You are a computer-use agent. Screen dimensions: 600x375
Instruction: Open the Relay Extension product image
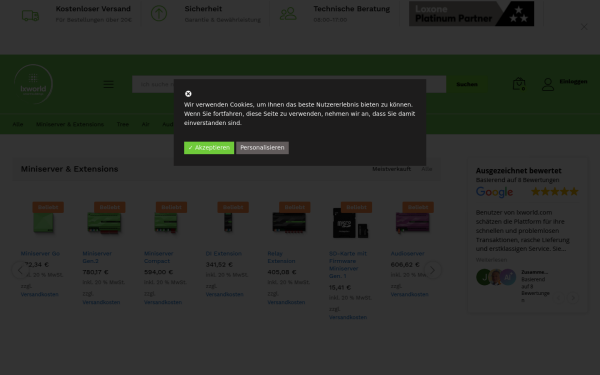click(289, 223)
